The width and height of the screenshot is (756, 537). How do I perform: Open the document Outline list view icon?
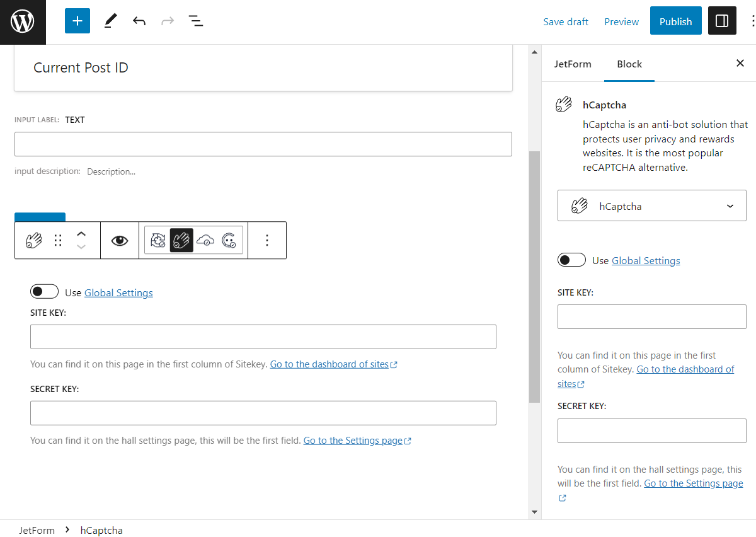pyautogui.click(x=196, y=21)
